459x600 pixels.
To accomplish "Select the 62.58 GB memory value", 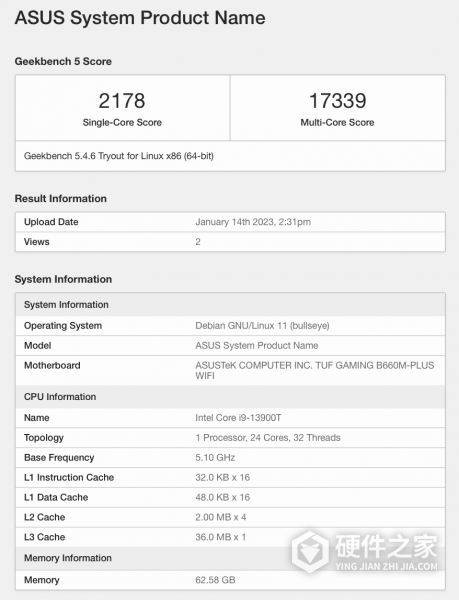I will point(215,580).
